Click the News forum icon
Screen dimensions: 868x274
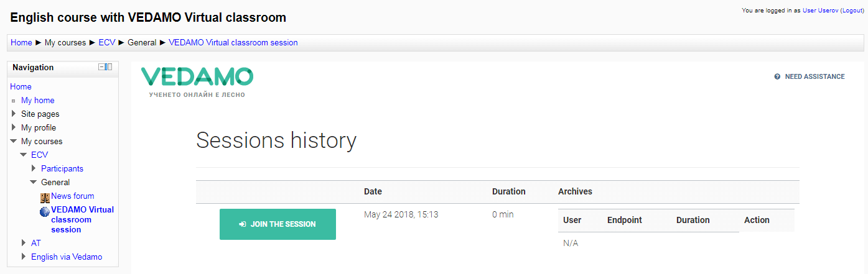(x=45, y=196)
